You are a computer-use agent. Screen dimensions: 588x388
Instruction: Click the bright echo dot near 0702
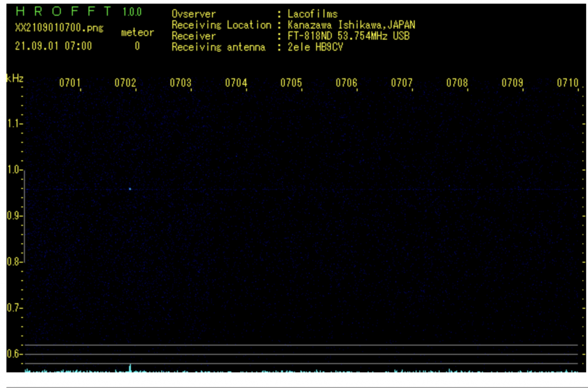tap(130, 189)
